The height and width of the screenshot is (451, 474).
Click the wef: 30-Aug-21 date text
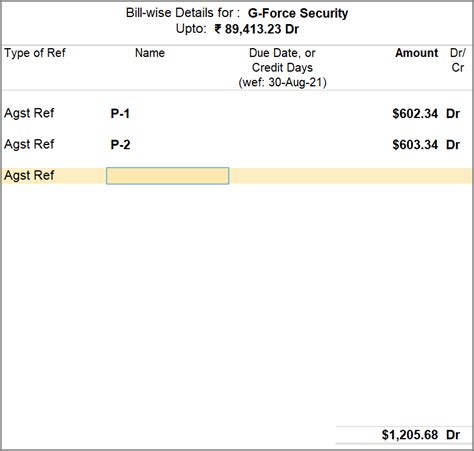pos(282,82)
